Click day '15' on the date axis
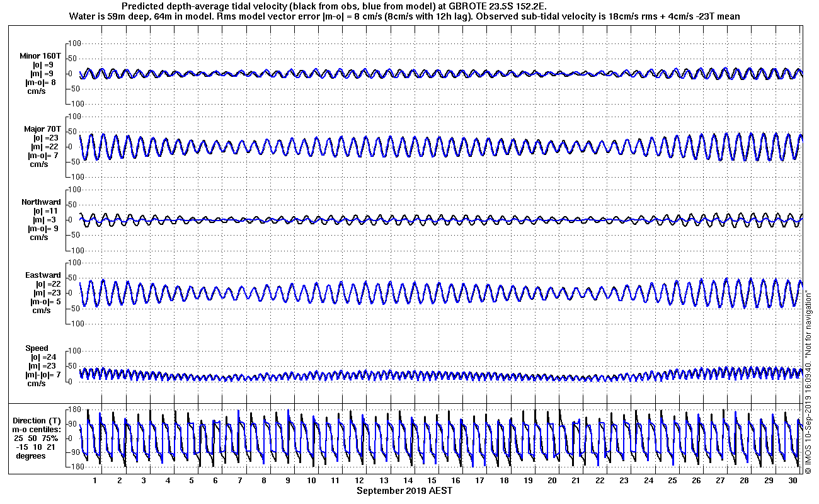819x504 pixels. click(x=432, y=481)
